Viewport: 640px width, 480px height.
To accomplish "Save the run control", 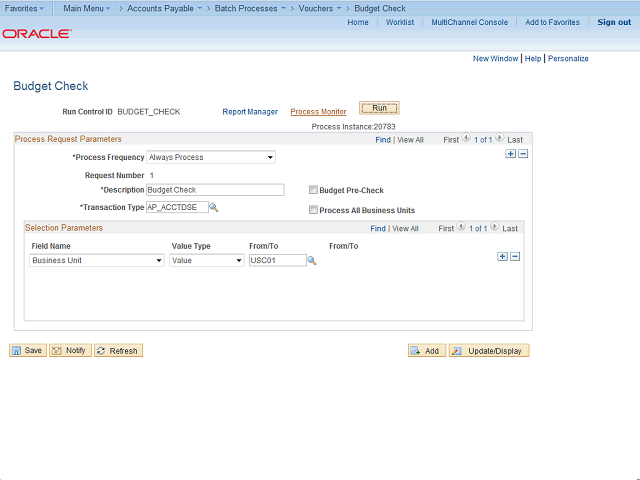I will [x=28, y=351].
